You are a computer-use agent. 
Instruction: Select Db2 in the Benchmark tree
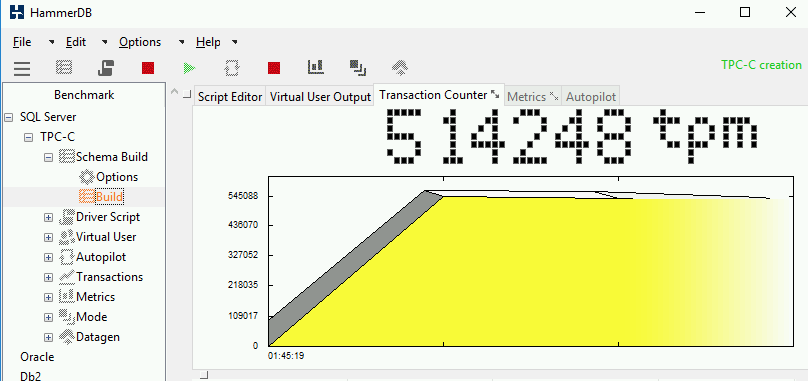pyautogui.click(x=30, y=375)
